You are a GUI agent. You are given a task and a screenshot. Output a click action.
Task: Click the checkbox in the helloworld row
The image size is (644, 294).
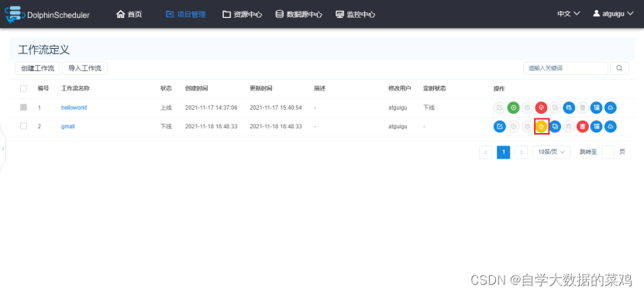click(x=24, y=108)
